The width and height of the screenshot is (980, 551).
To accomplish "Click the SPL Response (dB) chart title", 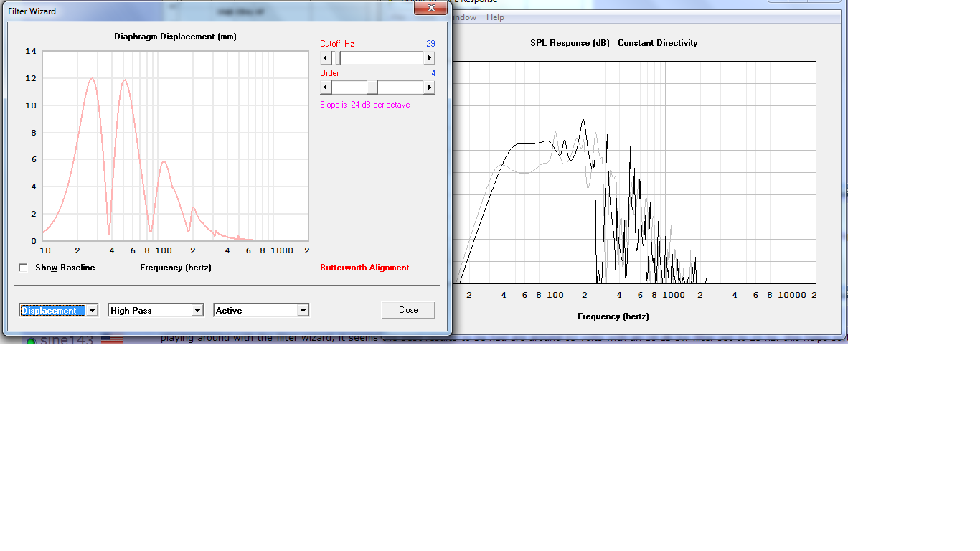I will (570, 43).
